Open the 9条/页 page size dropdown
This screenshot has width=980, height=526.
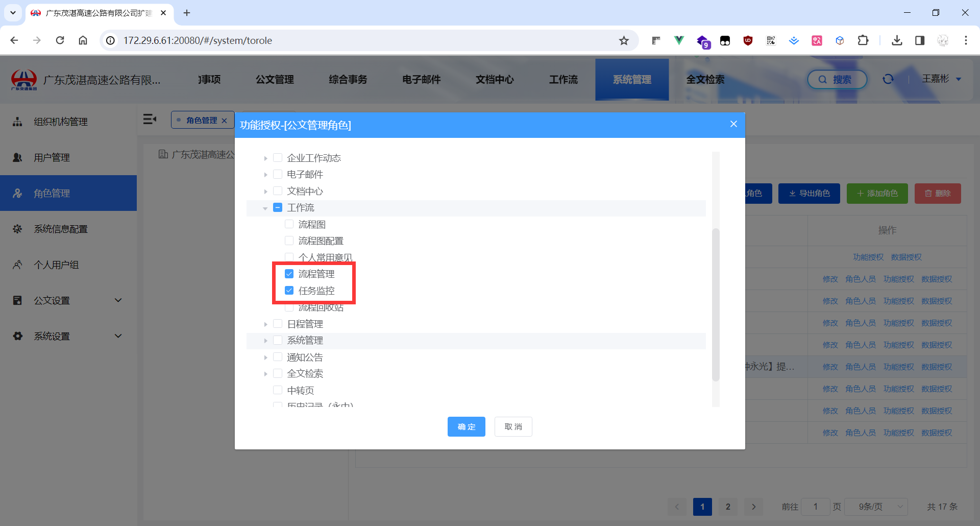[x=876, y=507]
